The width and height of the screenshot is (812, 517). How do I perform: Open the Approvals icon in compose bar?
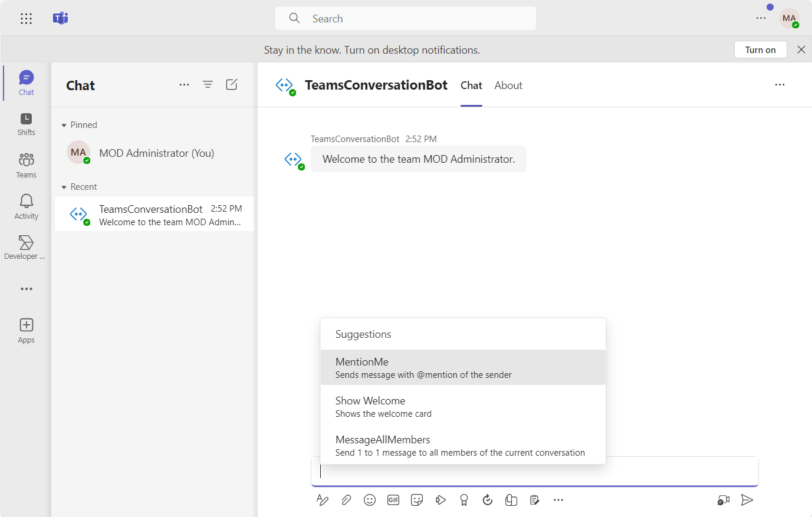pyautogui.click(x=488, y=500)
